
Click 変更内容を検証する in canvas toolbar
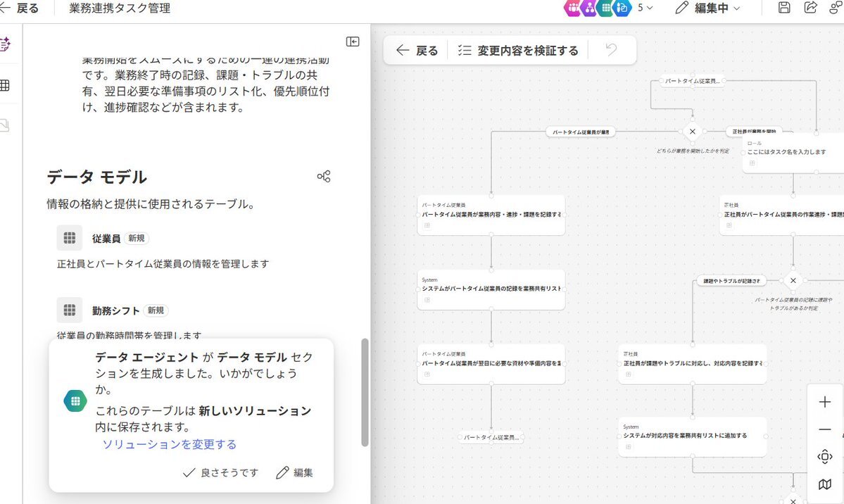tap(518, 51)
